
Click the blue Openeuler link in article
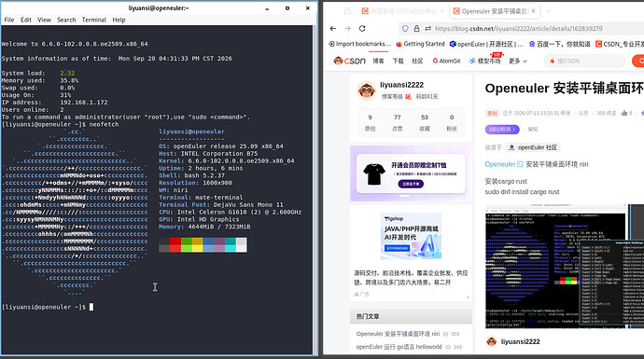pyautogui.click(x=500, y=164)
